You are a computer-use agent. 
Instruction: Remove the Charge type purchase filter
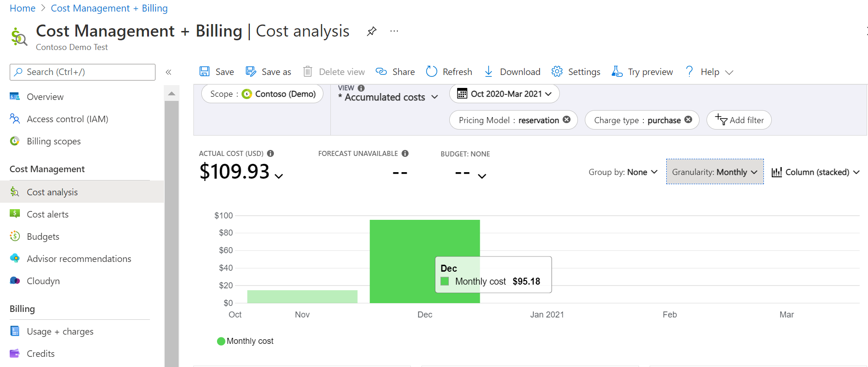coord(688,120)
